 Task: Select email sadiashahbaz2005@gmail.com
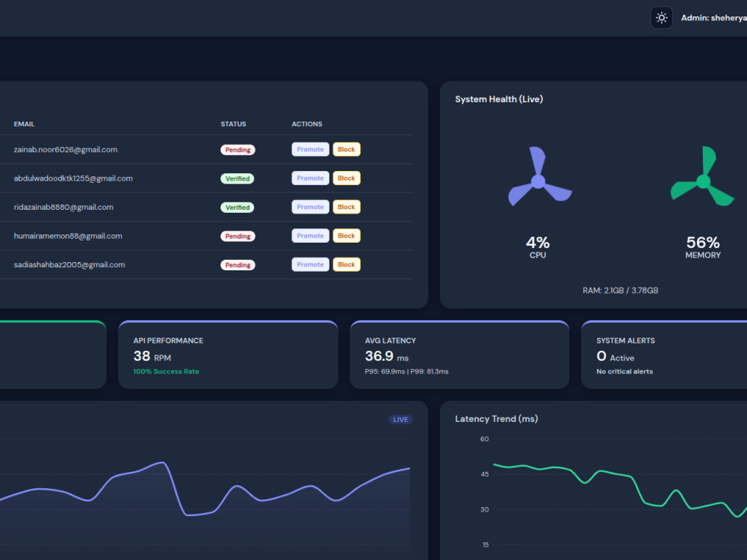coord(69,265)
